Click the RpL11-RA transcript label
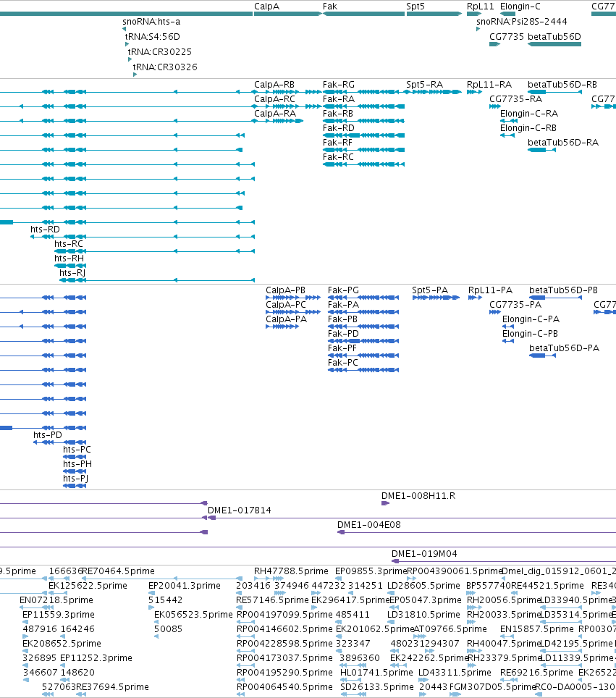616x698 pixels. (x=489, y=85)
